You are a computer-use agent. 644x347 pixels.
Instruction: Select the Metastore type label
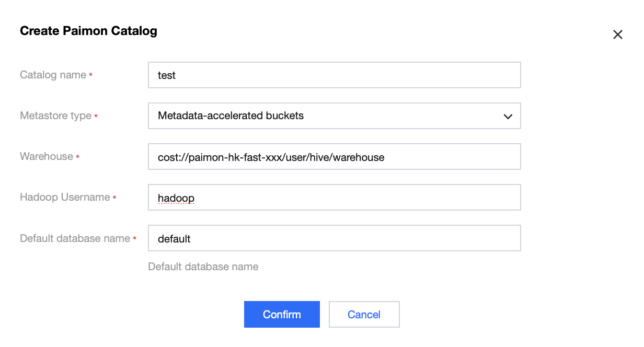[x=55, y=115]
